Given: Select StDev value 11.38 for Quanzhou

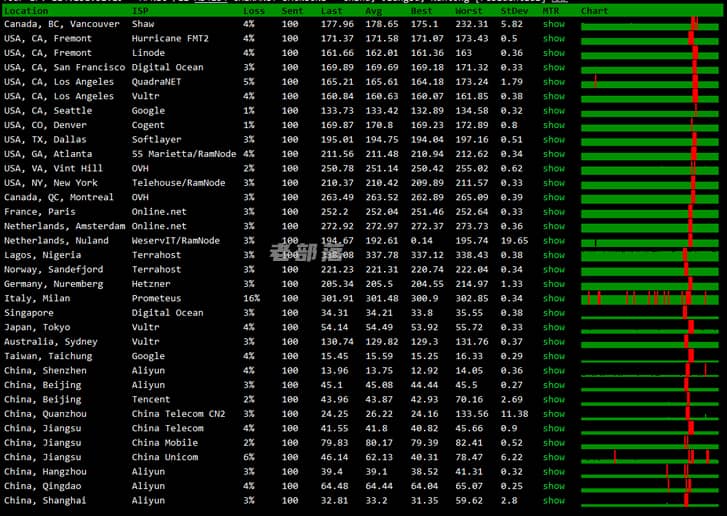Looking at the screenshot, I should pos(514,414).
